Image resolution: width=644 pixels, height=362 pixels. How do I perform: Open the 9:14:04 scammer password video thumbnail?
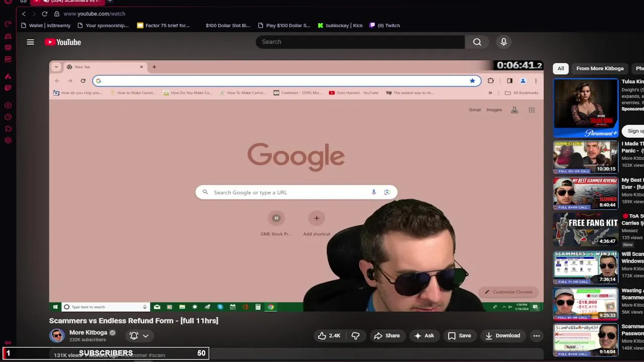[586, 340]
